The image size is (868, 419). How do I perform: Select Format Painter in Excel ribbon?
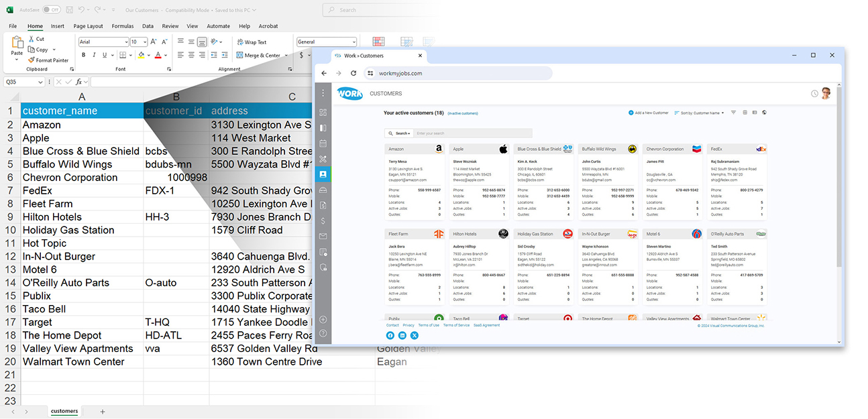48,60
